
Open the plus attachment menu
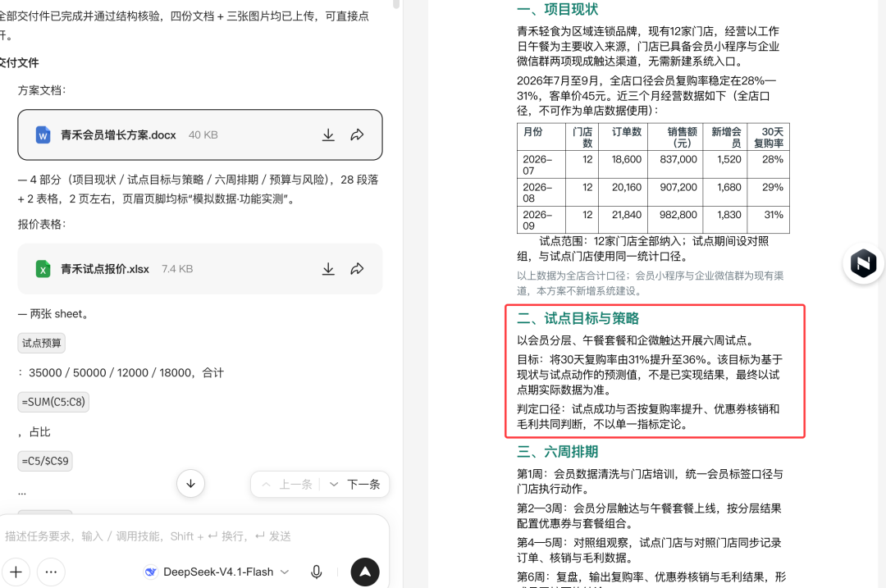click(x=16, y=572)
